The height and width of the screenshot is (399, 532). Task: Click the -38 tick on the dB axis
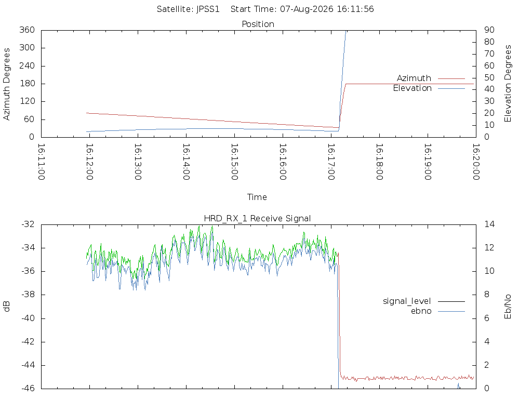pos(28,295)
